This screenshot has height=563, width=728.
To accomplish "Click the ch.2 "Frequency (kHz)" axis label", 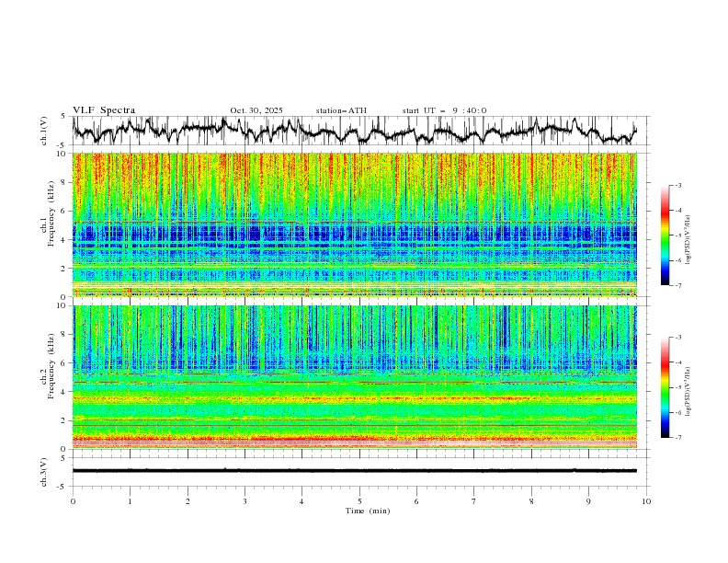I will (51, 368).
